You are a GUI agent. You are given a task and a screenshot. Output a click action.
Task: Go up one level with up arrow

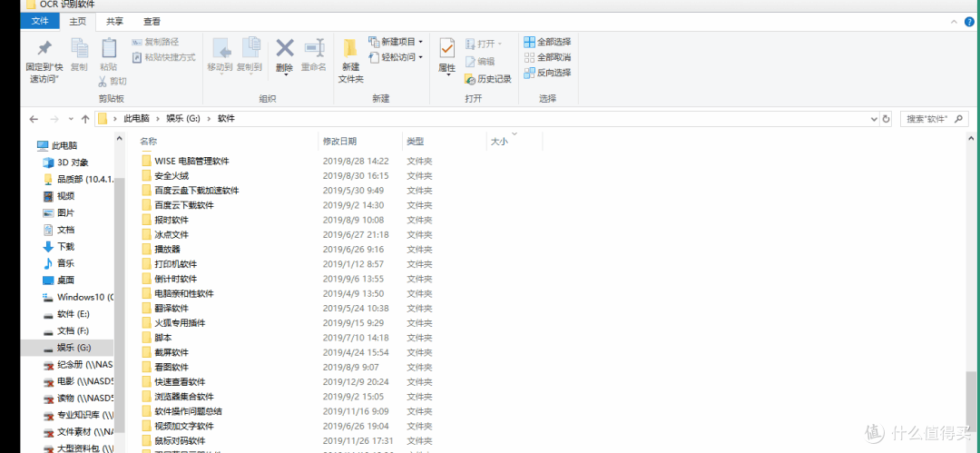(85, 118)
